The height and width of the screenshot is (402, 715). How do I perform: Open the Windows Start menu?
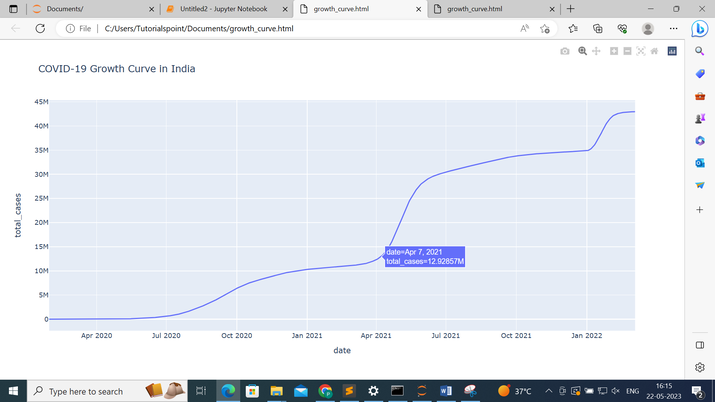13,391
